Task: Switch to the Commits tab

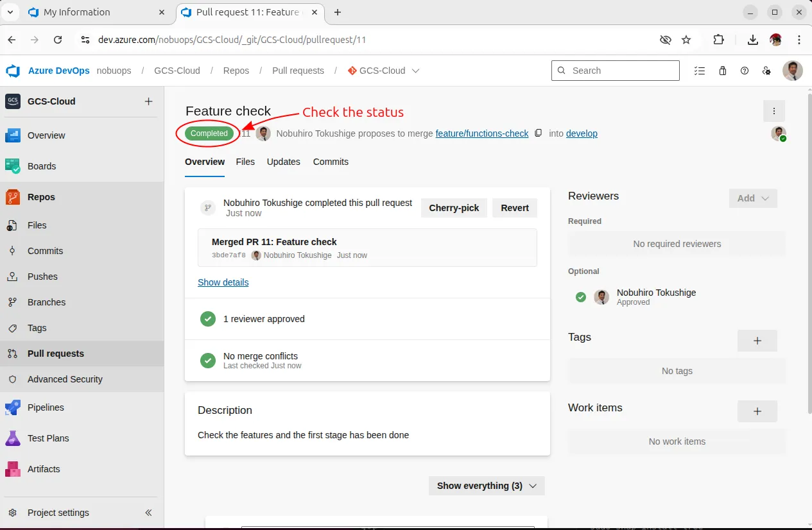Action: point(331,162)
